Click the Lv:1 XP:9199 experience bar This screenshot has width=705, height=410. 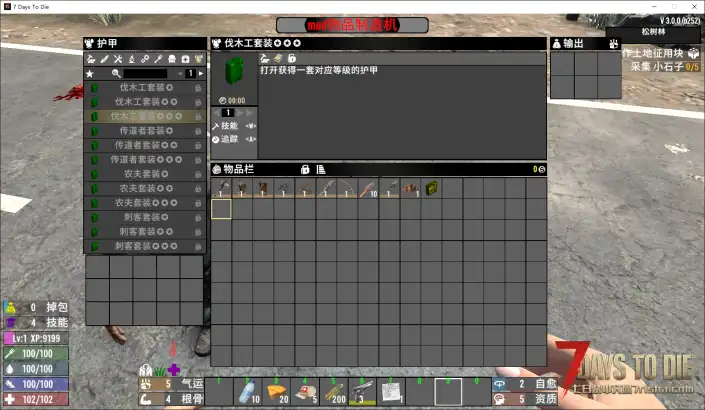click(36, 338)
